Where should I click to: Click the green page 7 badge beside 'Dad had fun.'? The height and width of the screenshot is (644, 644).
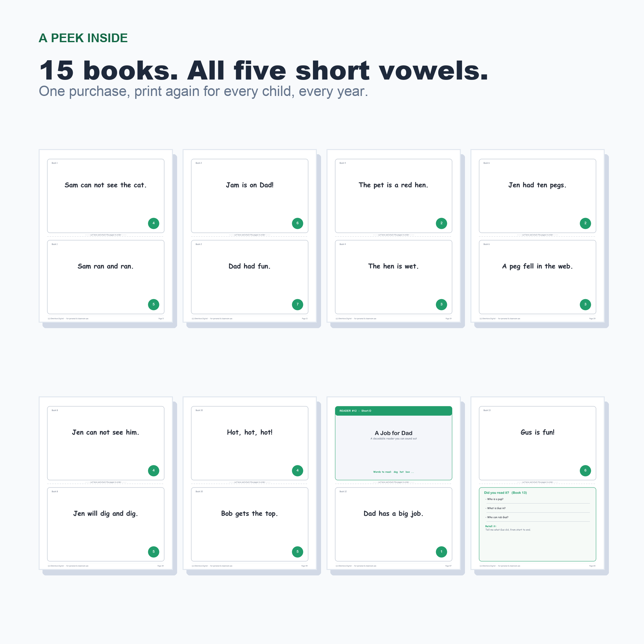(298, 304)
